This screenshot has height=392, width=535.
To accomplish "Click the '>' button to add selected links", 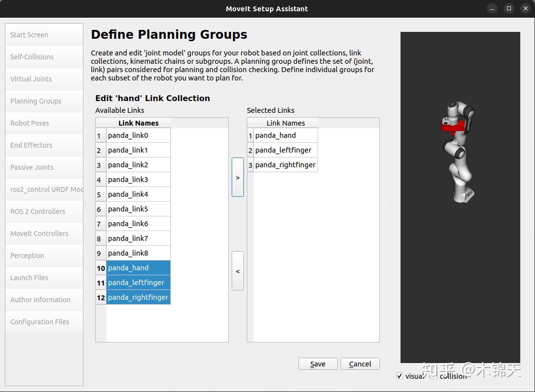I will (238, 178).
